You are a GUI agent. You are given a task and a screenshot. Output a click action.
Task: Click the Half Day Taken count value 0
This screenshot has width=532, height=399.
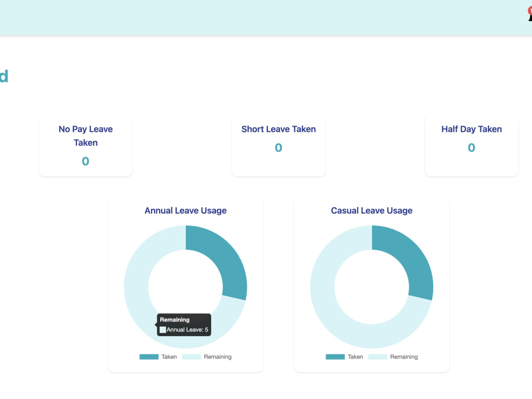coord(471,147)
